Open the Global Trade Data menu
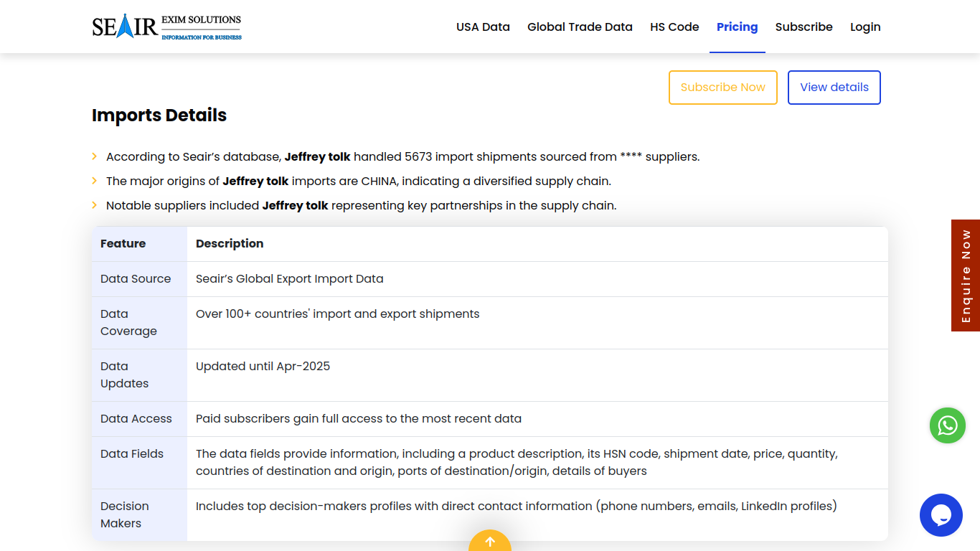980x551 pixels. point(580,27)
